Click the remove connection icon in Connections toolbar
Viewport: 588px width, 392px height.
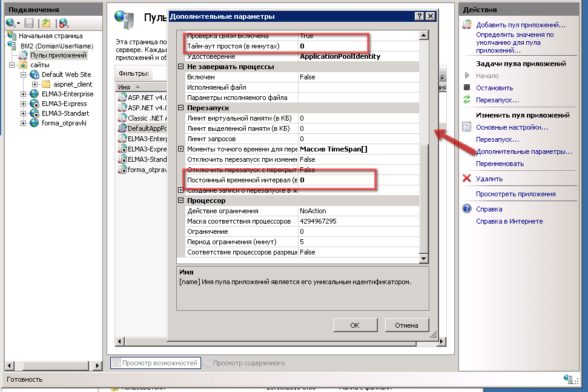tap(64, 23)
